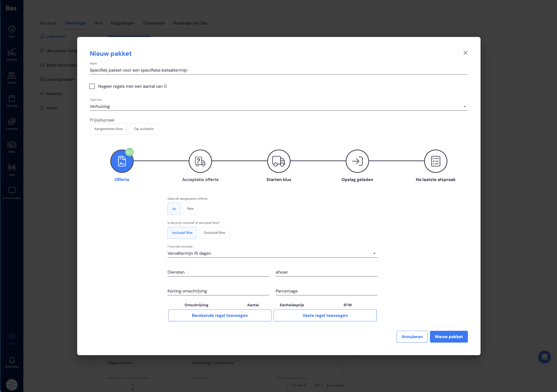This screenshot has width=557, height=392.
Task: Choose Ja for aangepaste offerte
Action: pos(174,208)
